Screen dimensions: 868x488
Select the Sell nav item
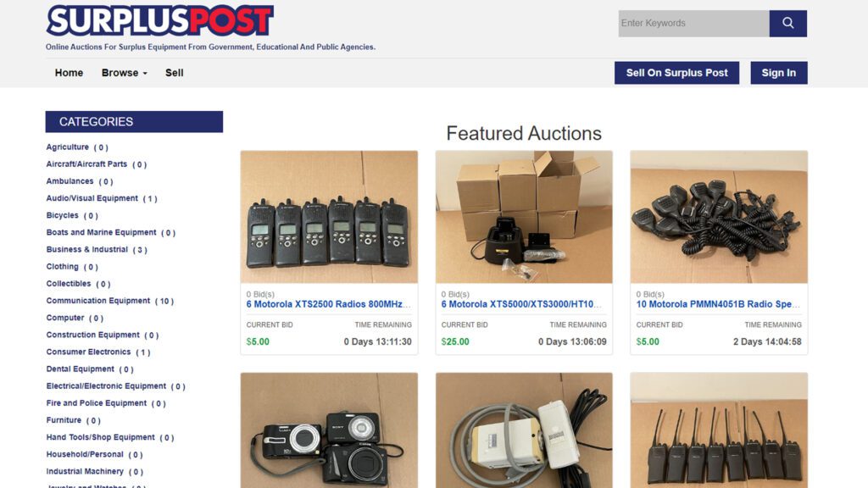pyautogui.click(x=174, y=73)
